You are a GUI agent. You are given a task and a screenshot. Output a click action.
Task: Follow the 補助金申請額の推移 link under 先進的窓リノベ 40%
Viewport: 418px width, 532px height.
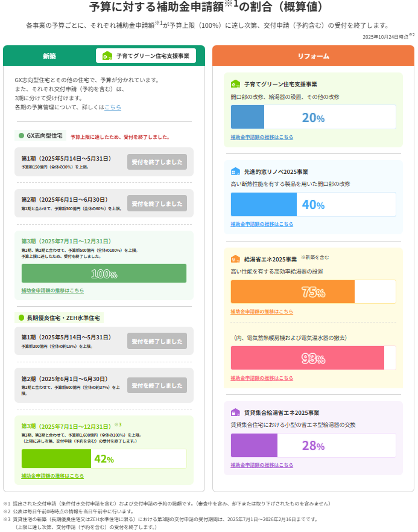click(262, 224)
